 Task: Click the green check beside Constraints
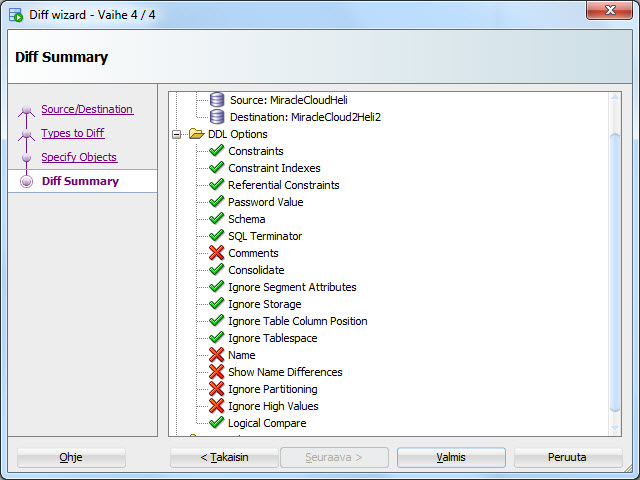216,151
